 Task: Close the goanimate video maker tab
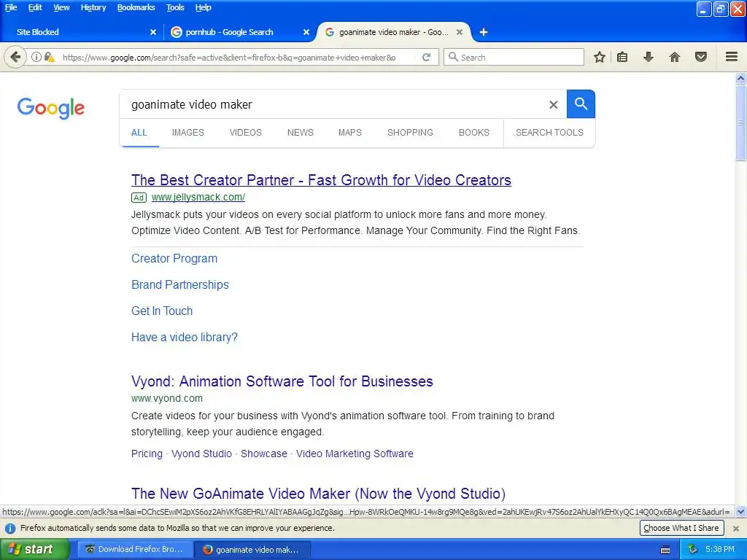point(460,32)
